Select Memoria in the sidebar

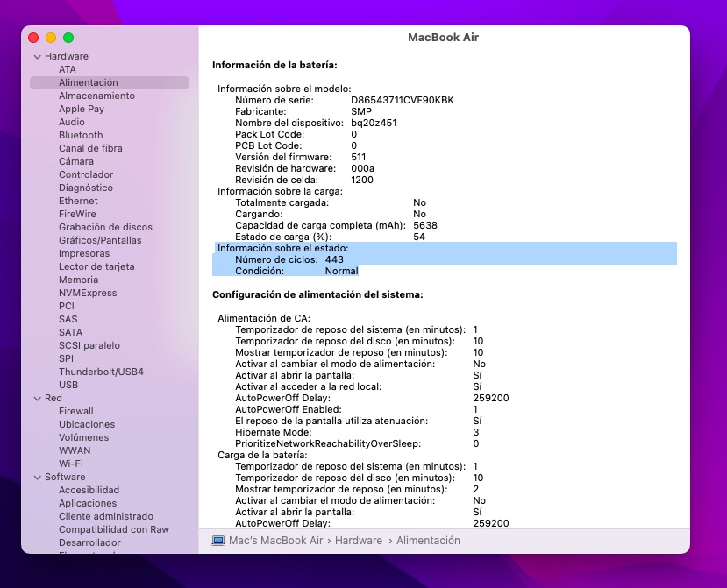point(78,280)
